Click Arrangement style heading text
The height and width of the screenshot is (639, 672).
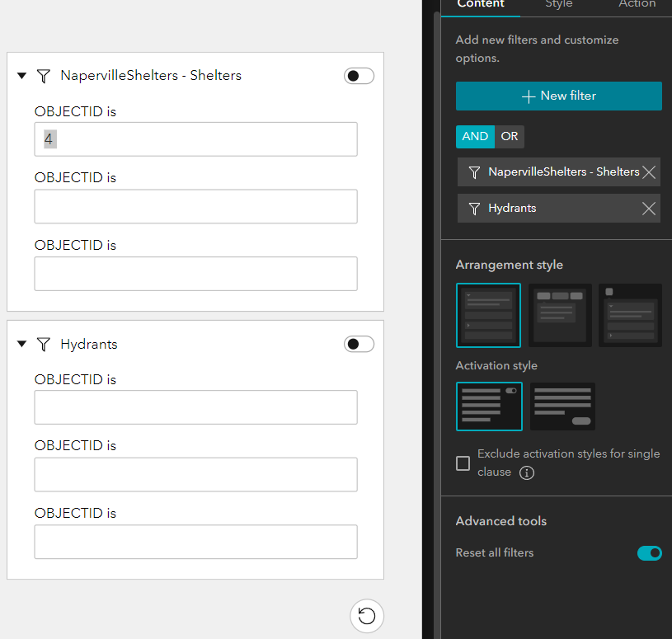(509, 265)
